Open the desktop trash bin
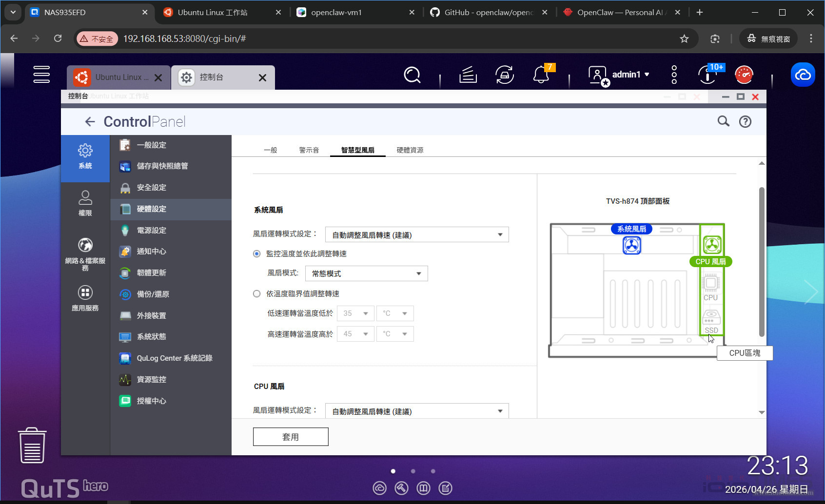 coord(32,446)
